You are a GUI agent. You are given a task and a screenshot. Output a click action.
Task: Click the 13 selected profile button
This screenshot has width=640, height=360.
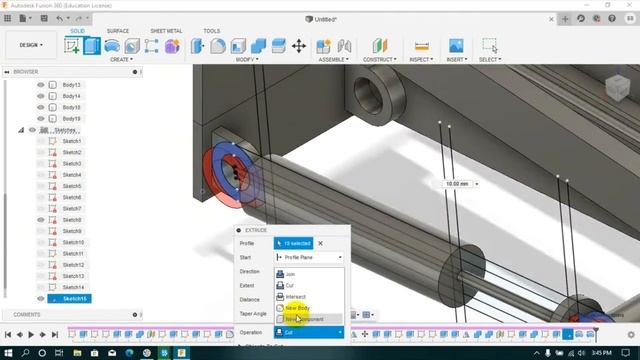click(293, 243)
